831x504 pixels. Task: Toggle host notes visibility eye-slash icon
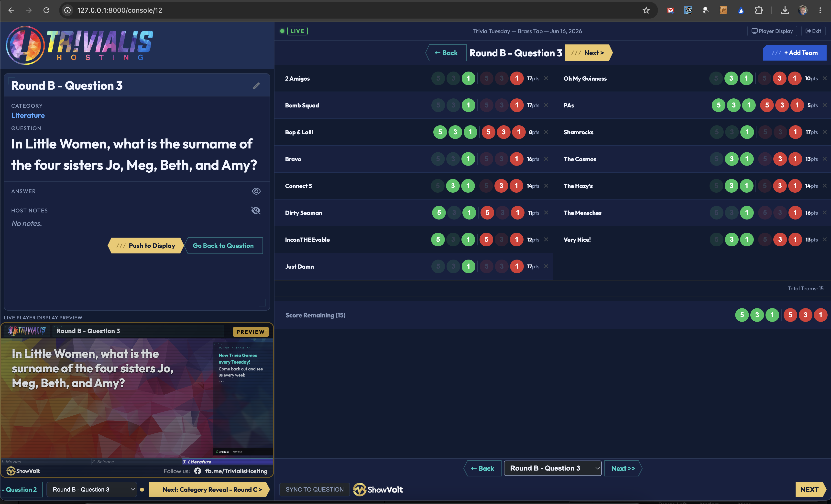tap(256, 210)
